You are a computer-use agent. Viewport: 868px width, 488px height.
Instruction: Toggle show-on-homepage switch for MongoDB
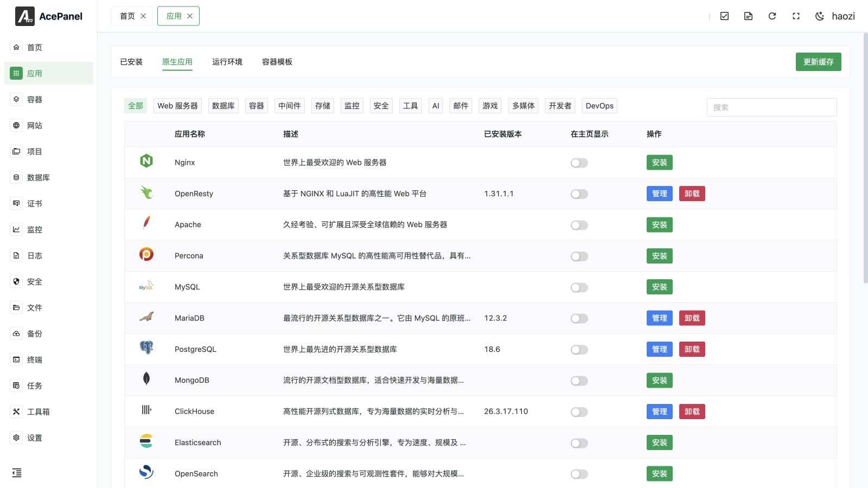579,381
